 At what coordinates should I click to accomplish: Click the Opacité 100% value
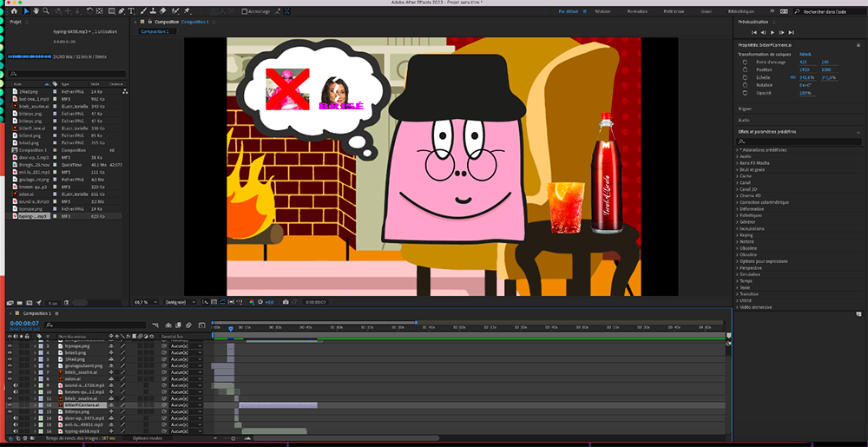[806, 93]
